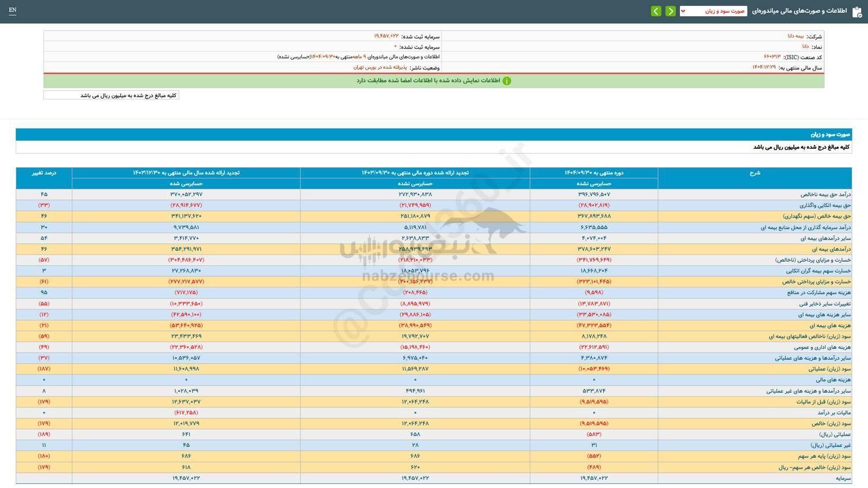Click the clipboard report icon in the header
The image size is (868, 488).
point(857,10)
